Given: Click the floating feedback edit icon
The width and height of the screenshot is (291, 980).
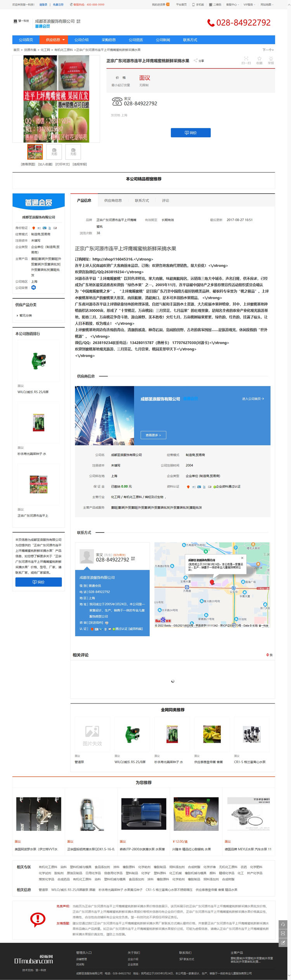Looking at the screenshot, I should (283, 942).
